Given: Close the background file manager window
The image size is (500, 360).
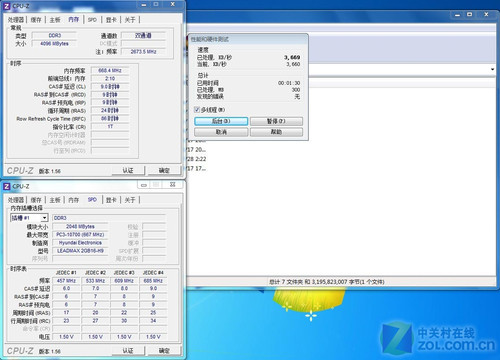Looking at the screenshot, I should pyautogui.click(x=486, y=15).
